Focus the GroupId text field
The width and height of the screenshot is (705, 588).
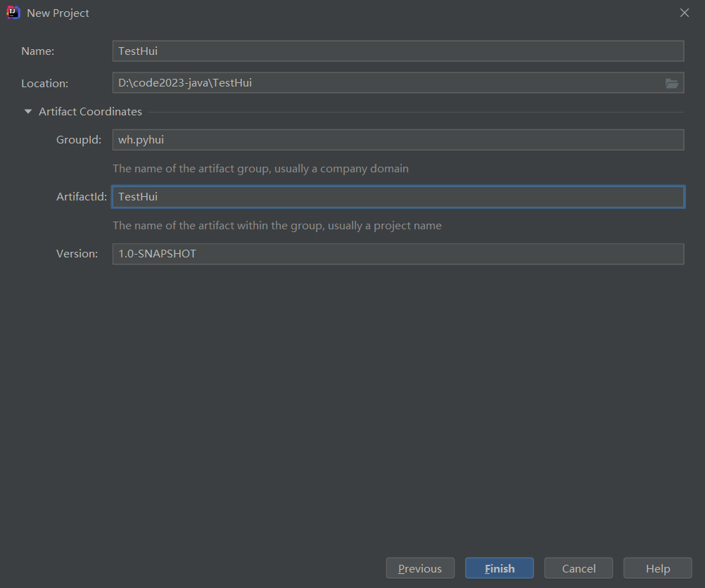[398, 140]
